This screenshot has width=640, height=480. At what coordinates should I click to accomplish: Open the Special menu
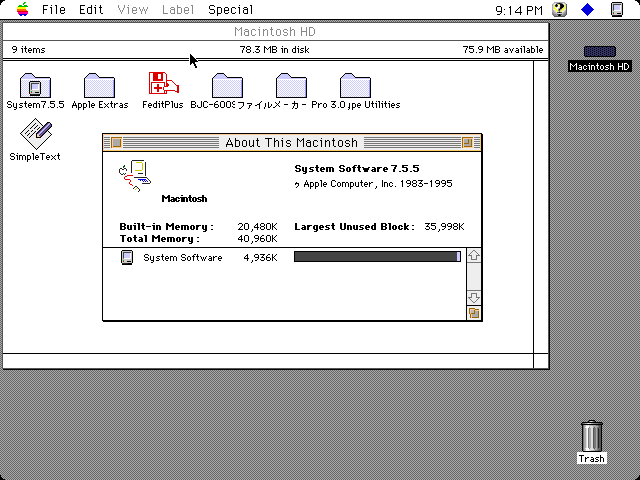tap(230, 9)
